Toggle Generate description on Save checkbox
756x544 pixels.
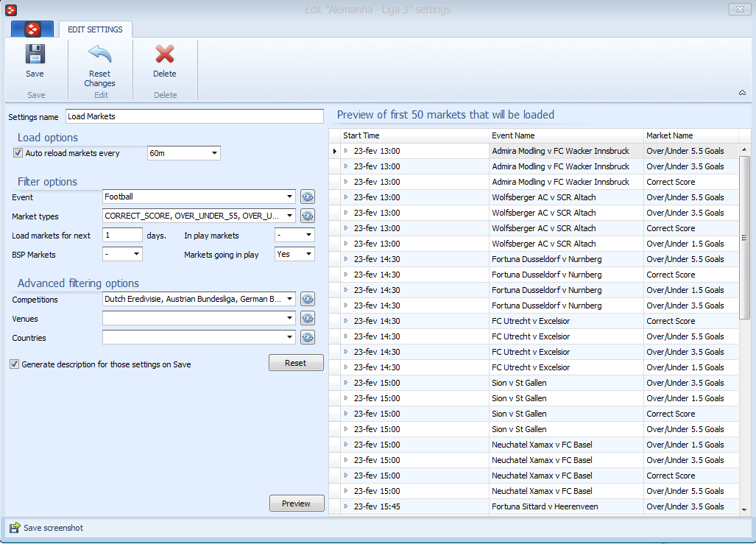15,364
